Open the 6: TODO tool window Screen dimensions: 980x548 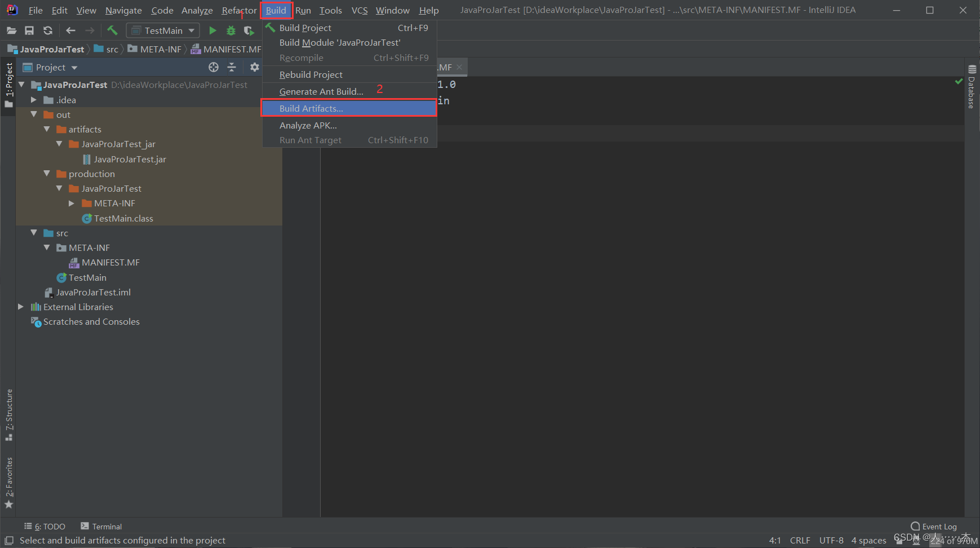click(45, 527)
